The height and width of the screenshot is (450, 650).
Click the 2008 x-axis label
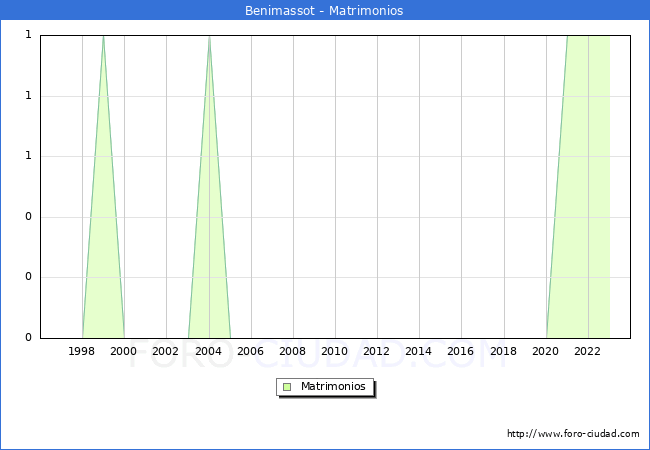click(293, 351)
